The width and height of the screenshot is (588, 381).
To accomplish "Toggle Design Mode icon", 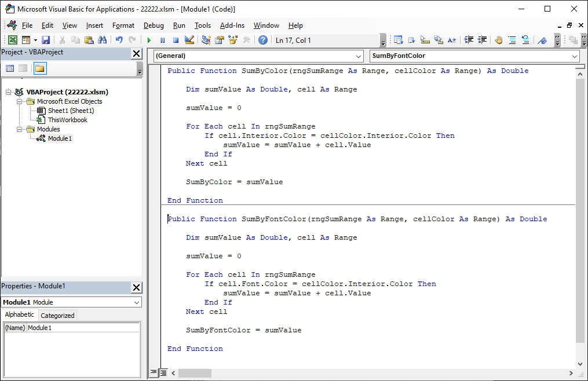I will [x=189, y=40].
